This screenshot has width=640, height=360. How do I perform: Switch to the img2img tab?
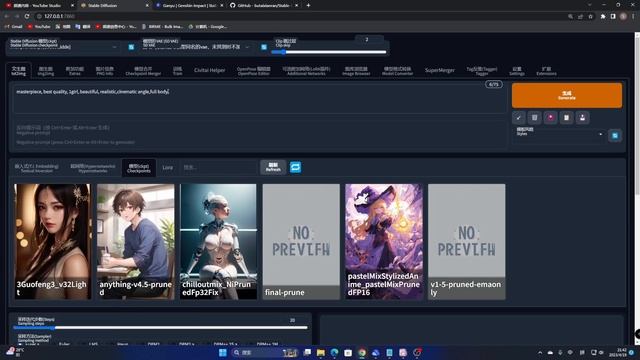coord(46,71)
